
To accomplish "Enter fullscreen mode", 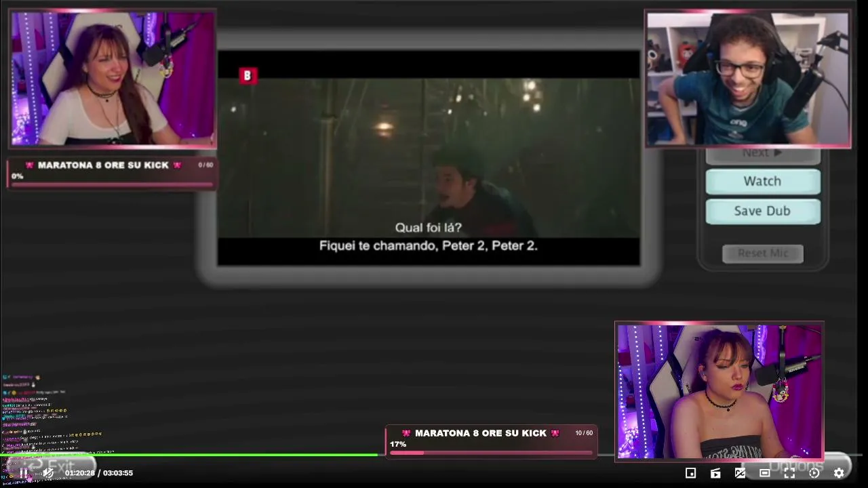I will [x=789, y=473].
